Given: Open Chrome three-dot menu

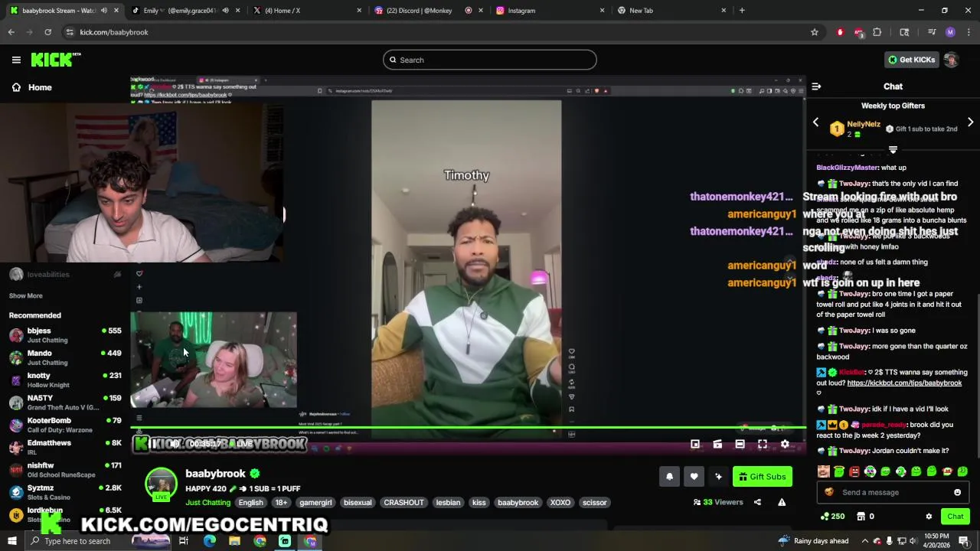Looking at the screenshot, I should pos(969,32).
